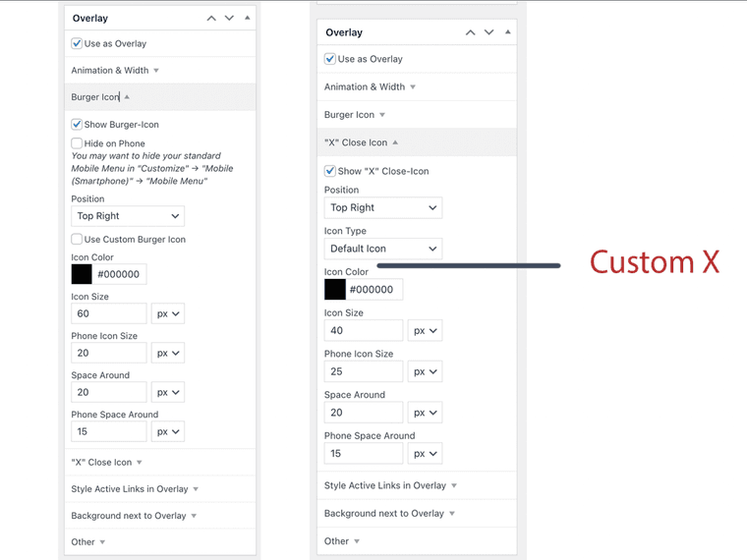
Task: Collapse left Overlay panel with triangle toggle
Action: 247,18
